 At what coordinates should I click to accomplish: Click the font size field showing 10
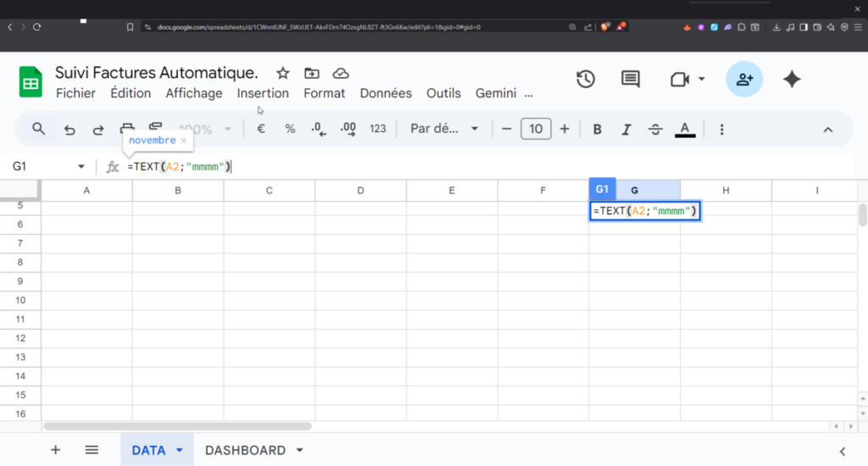click(x=536, y=129)
